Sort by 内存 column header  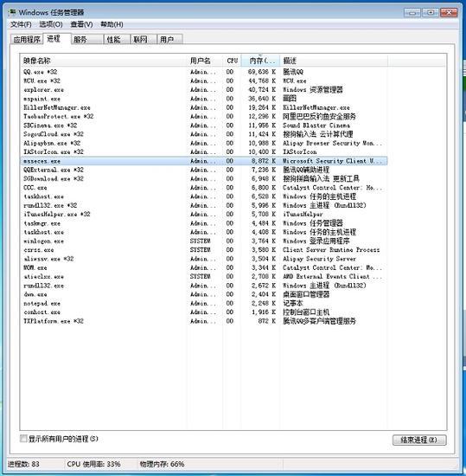[x=260, y=61]
